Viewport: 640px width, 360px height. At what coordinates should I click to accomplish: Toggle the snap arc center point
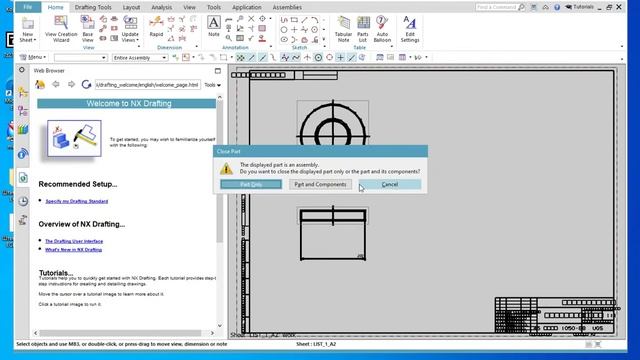pyautogui.click(x=318, y=58)
